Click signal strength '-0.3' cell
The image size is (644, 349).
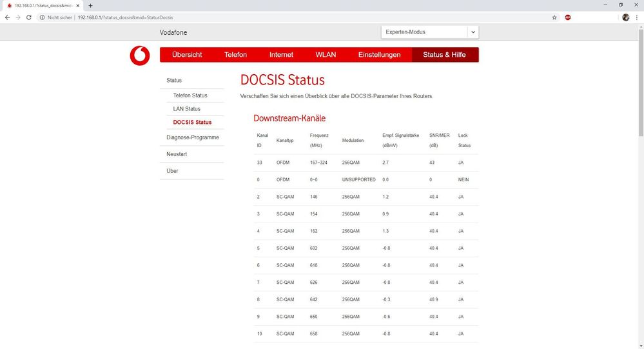(x=386, y=300)
